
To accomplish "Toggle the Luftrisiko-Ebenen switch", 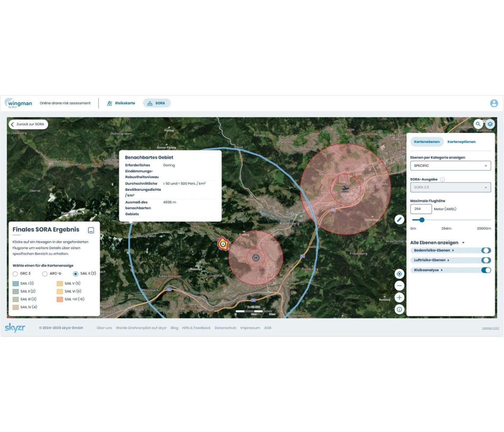I will pyautogui.click(x=486, y=260).
